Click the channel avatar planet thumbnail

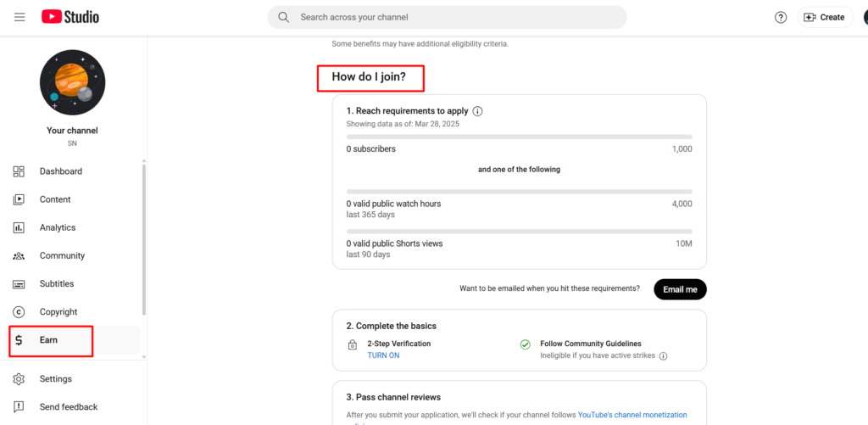[72, 82]
